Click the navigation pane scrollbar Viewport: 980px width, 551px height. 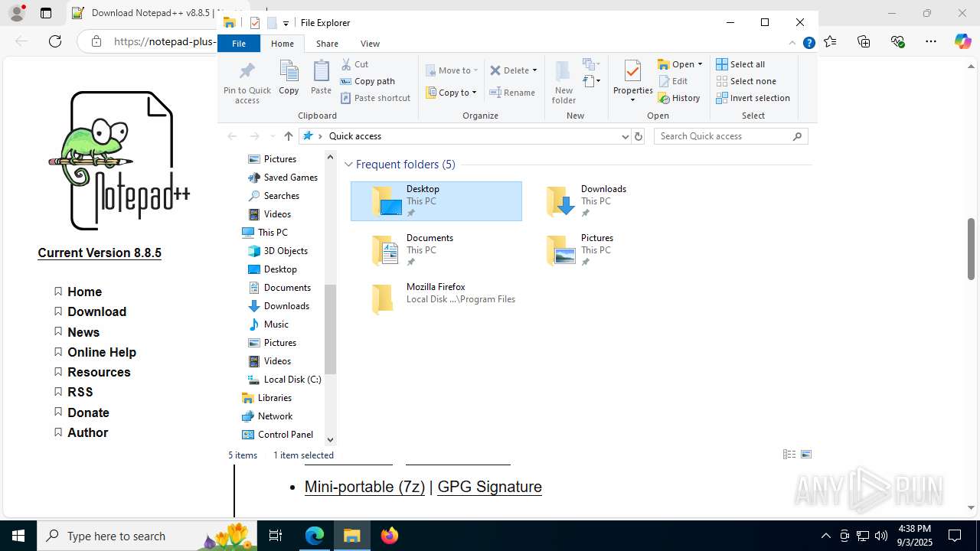tap(331, 329)
